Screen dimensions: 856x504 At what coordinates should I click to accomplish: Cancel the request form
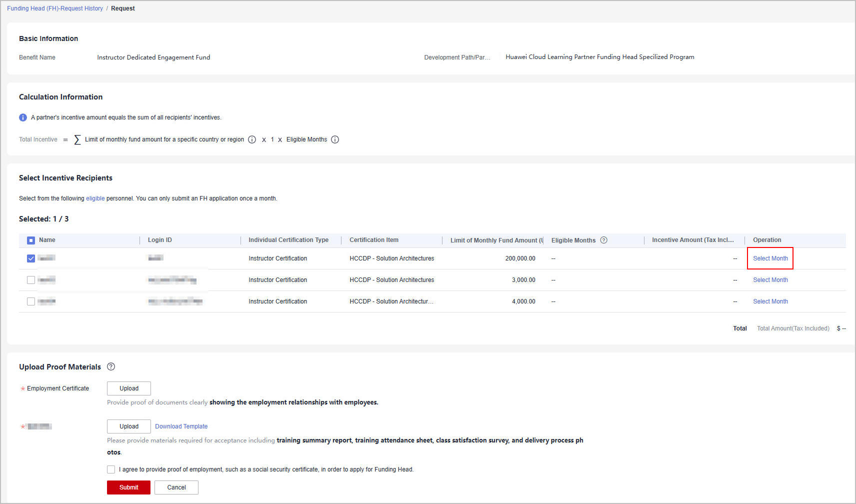[176, 487]
